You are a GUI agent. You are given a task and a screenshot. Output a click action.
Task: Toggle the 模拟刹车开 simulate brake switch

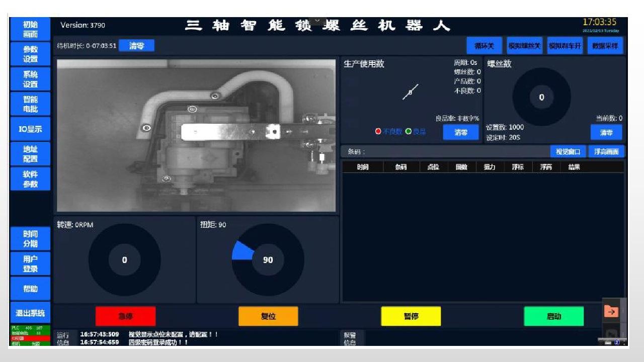coord(565,46)
